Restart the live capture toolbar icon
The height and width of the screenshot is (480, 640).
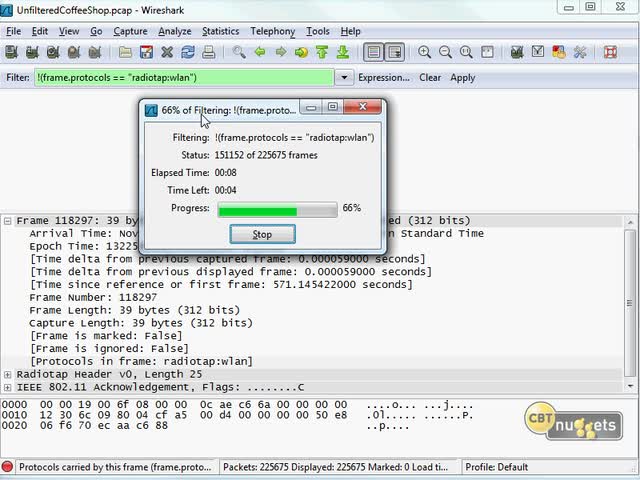click(x=95, y=52)
